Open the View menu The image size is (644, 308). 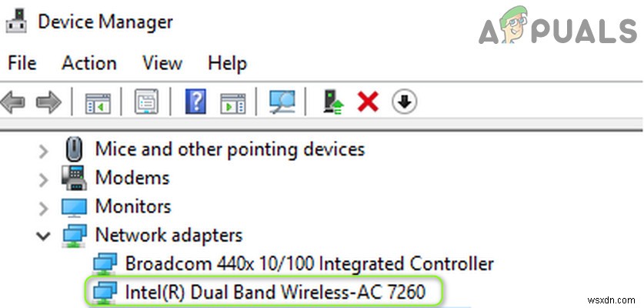(162, 62)
